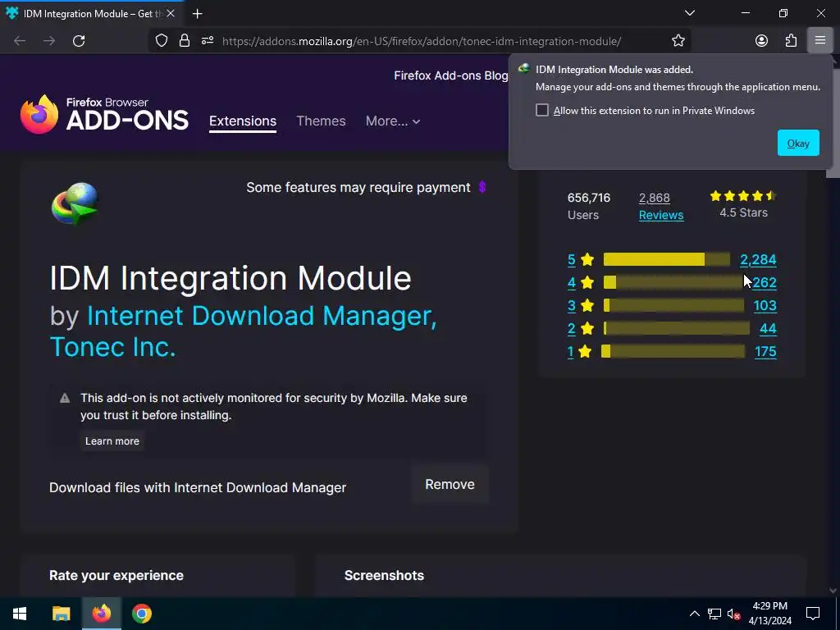Enable Allow this extension in Private Windows
Image resolution: width=840 pixels, height=630 pixels.
click(542, 111)
